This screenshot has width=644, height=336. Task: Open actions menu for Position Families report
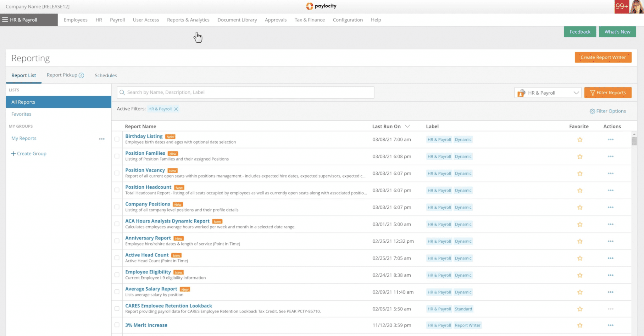[x=610, y=157]
